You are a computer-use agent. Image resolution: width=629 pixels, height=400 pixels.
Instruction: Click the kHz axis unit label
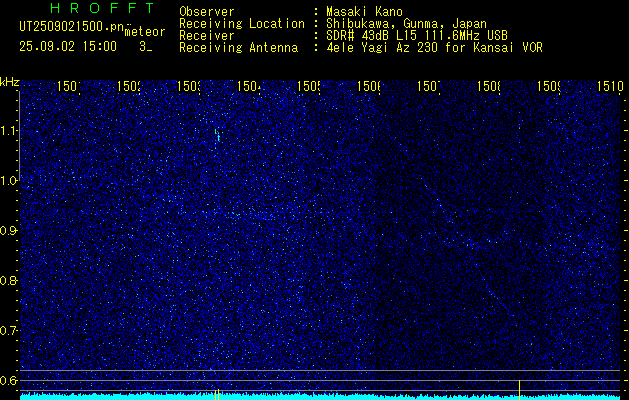coord(9,82)
